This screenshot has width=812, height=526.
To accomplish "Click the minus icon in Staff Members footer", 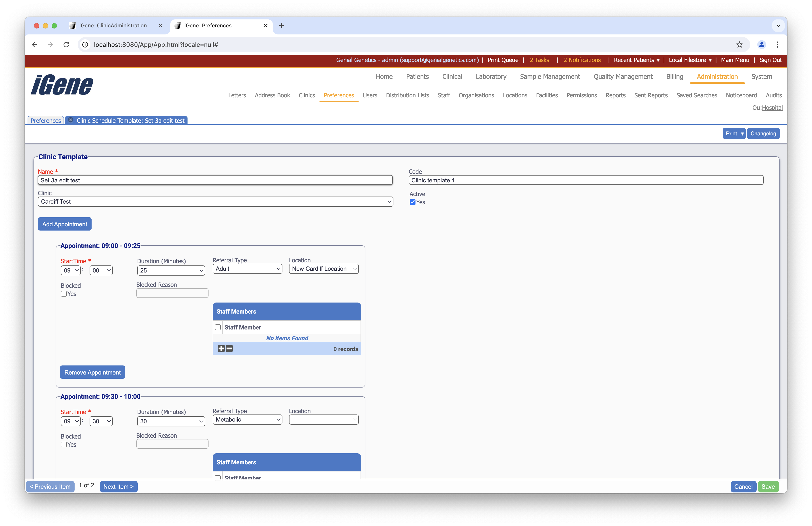I will coord(229,348).
